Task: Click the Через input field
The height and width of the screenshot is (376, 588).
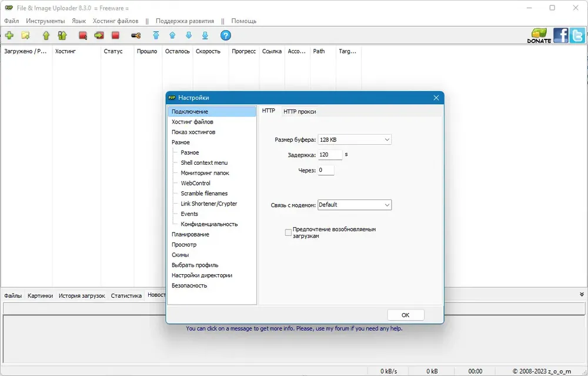Action: tap(326, 170)
